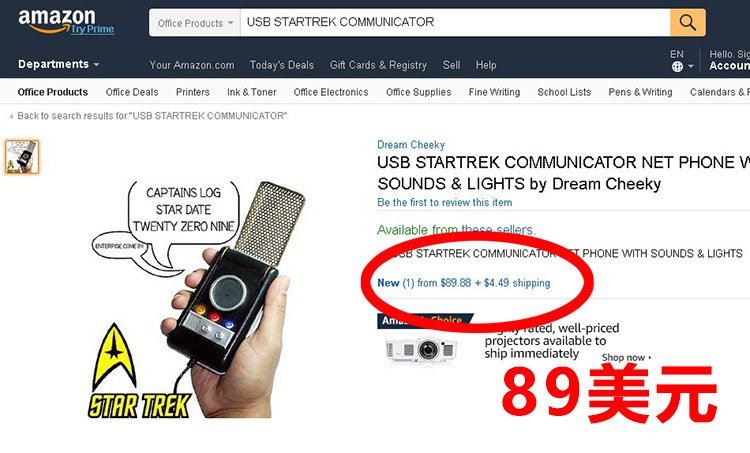Open the Amazon logo home link
Image resolution: width=750 pixels, height=453 pixels.
click(56, 19)
